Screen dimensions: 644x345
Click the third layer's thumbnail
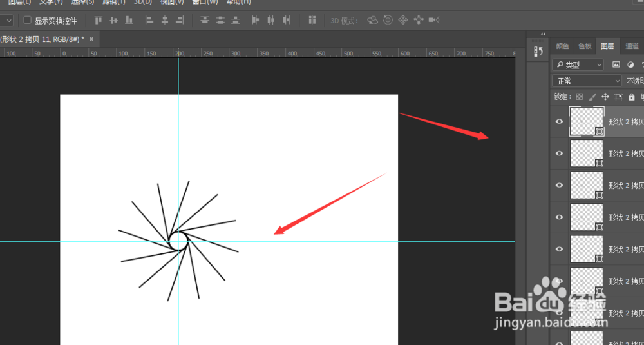click(x=587, y=185)
